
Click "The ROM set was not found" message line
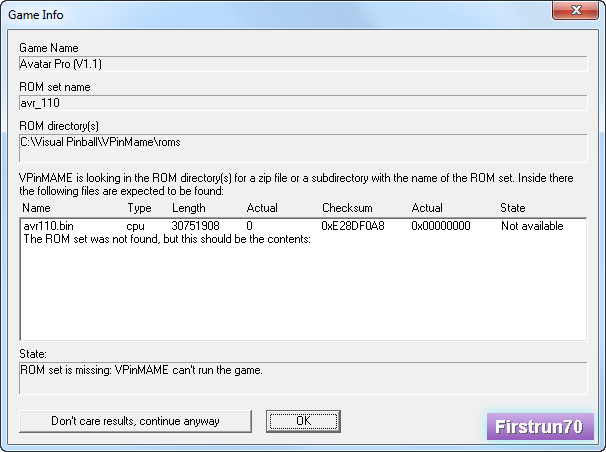tap(167, 239)
